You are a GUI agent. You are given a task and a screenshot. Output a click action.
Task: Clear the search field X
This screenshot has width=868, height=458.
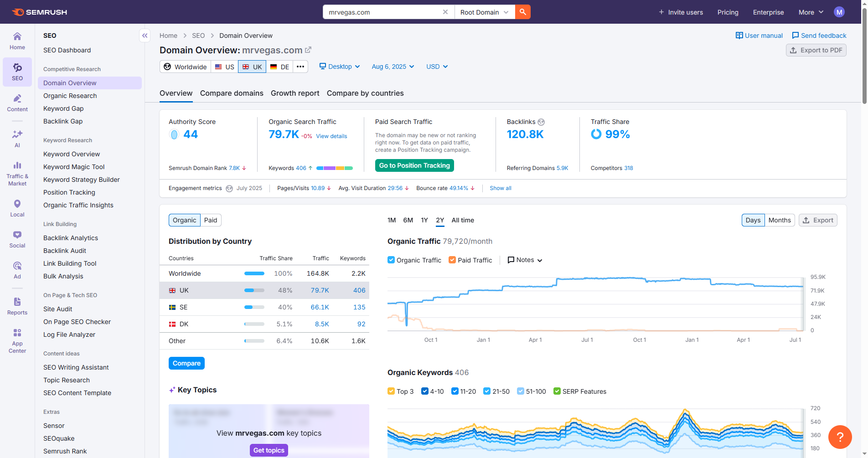(x=445, y=12)
